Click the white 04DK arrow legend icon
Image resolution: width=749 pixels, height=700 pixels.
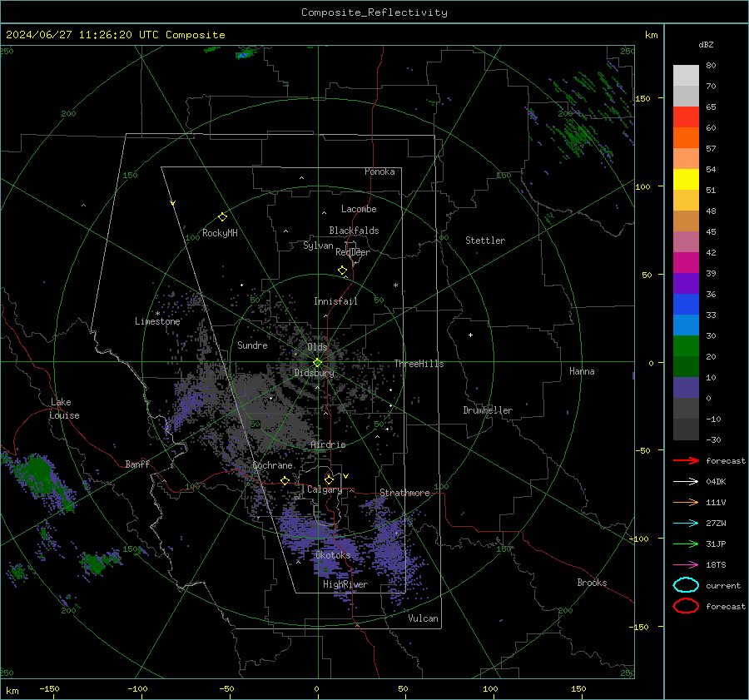pos(686,481)
